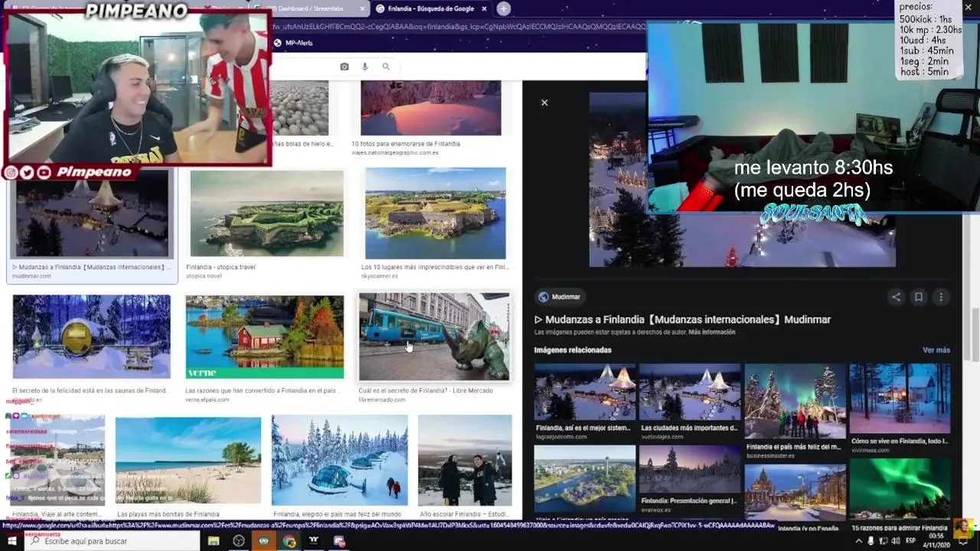Click the magnifier search icon in Google's search box
The height and width of the screenshot is (551, 980).
coord(386,67)
